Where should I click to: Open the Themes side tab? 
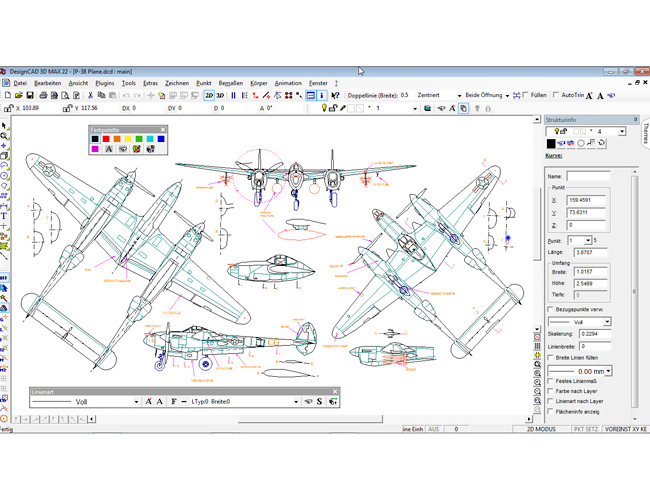click(x=645, y=133)
